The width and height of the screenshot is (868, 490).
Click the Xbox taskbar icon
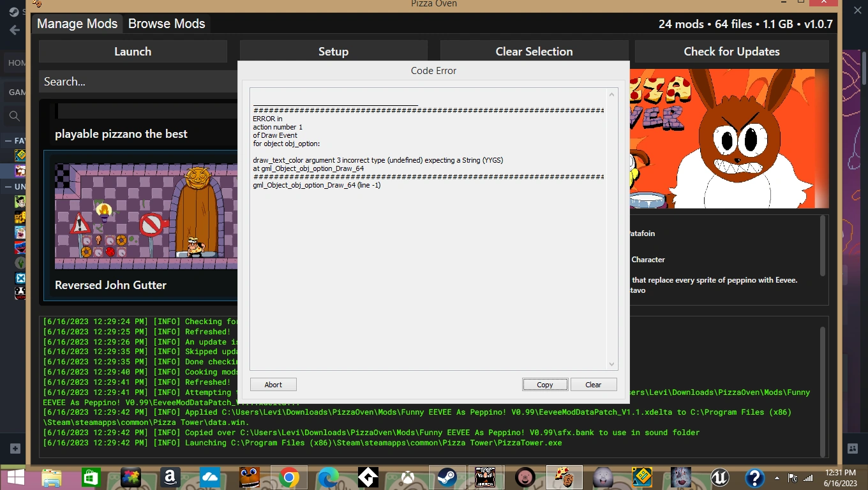coord(407,477)
